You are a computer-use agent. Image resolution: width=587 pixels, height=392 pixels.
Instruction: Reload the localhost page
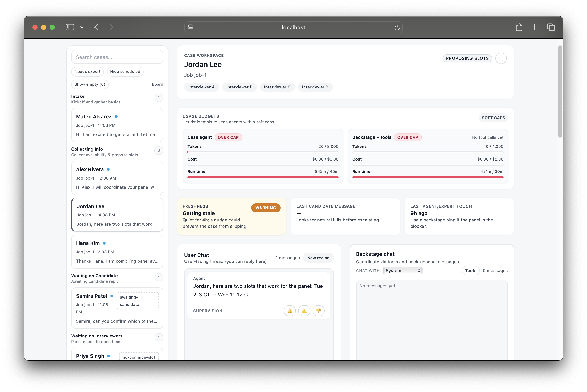[397, 28]
